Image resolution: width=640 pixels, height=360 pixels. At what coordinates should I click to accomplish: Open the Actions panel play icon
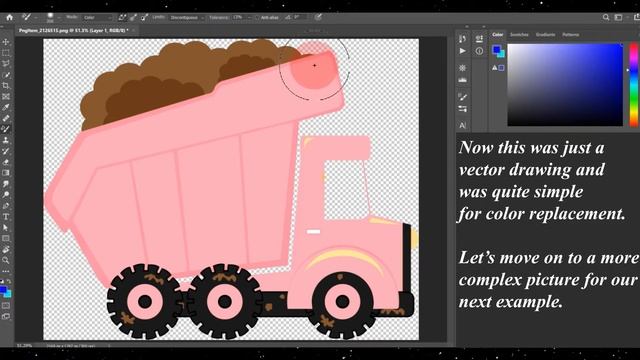(x=462, y=51)
